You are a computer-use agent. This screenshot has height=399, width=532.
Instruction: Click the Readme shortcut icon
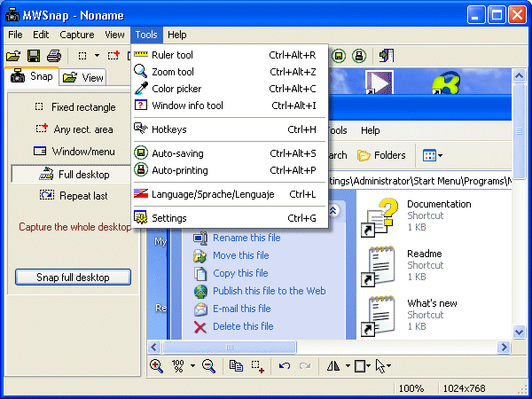pos(379,266)
